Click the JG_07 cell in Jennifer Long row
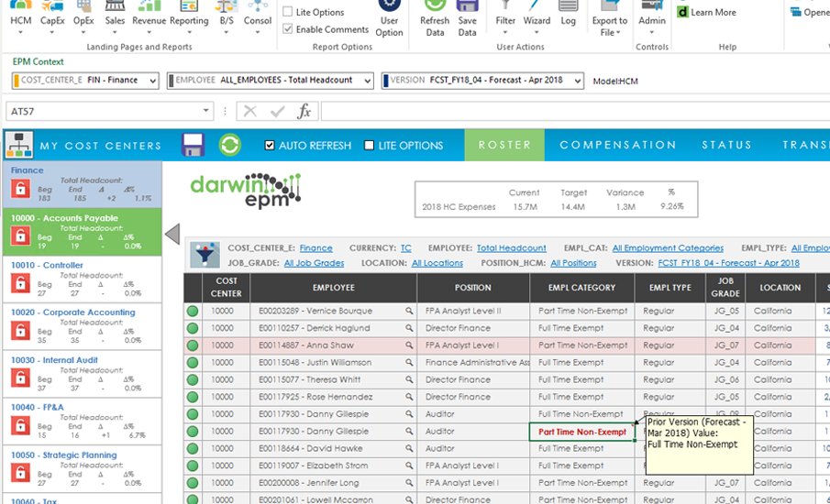The image size is (830, 504). (x=725, y=483)
